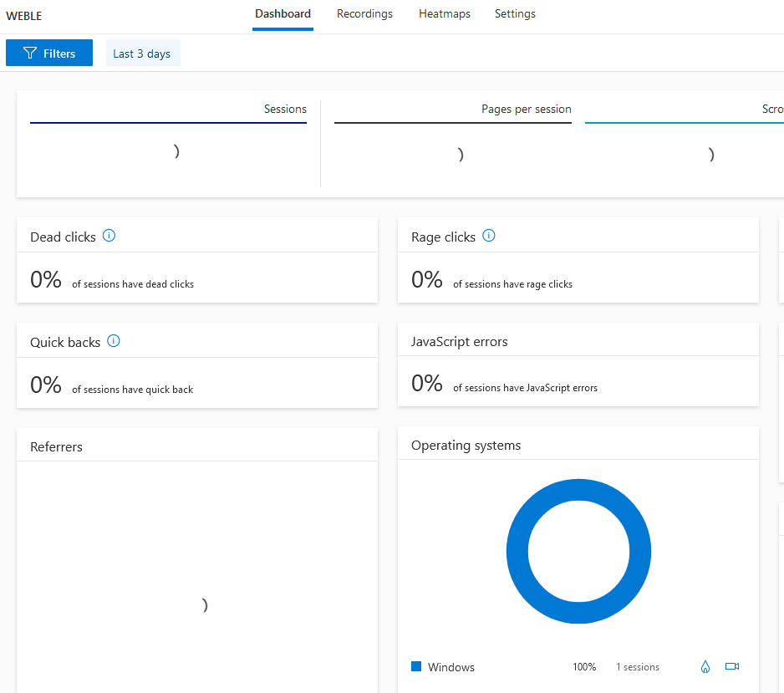
Task: Click the Referrers card title
Action: [56, 447]
